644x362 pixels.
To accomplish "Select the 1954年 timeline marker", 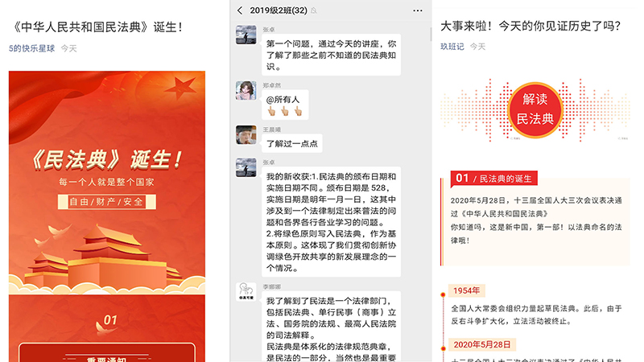I will pos(466,290).
